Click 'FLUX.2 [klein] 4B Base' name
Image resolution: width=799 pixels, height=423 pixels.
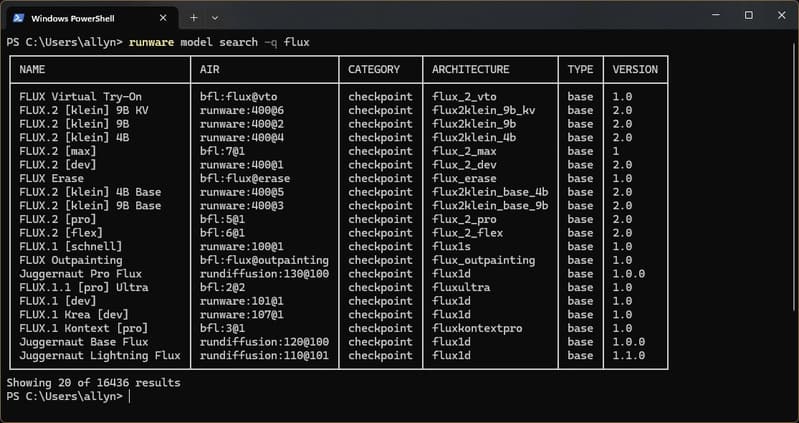[x=90, y=192]
